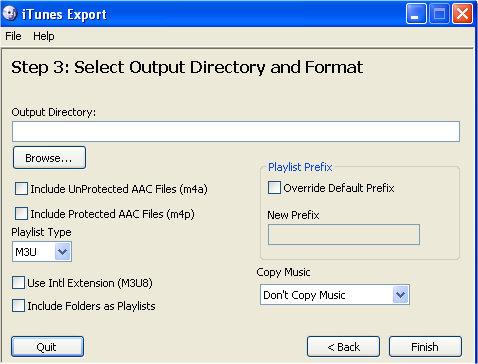478x364 pixels.
Task: Open the Help menu
Action: coord(44,36)
